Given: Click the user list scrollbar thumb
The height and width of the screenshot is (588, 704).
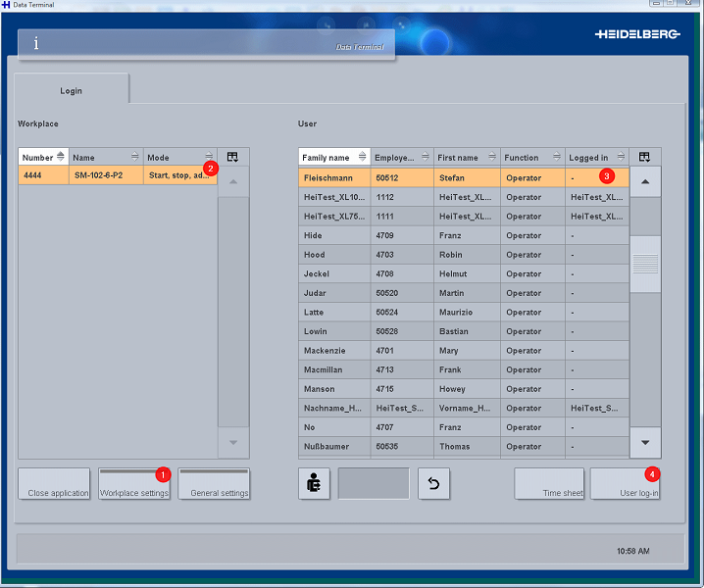Looking at the screenshot, I should tap(644, 265).
